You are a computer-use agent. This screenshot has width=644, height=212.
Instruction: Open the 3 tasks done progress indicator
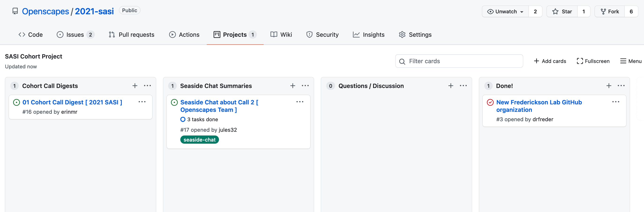199,119
